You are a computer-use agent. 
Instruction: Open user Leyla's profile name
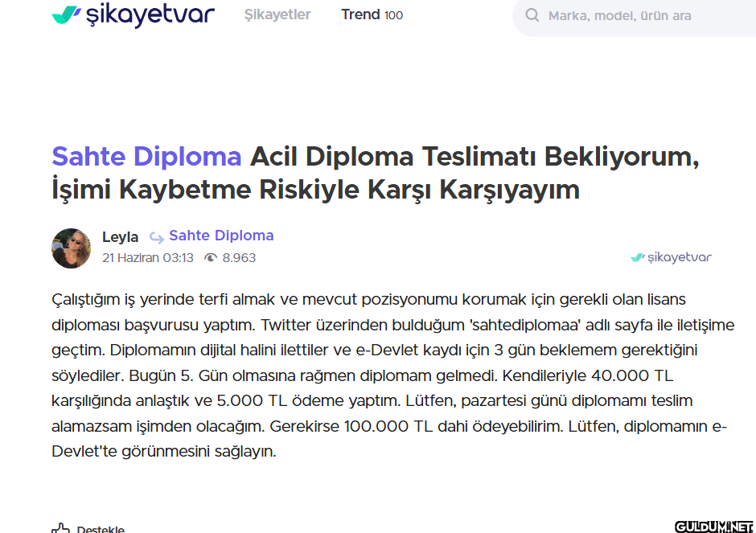point(120,236)
